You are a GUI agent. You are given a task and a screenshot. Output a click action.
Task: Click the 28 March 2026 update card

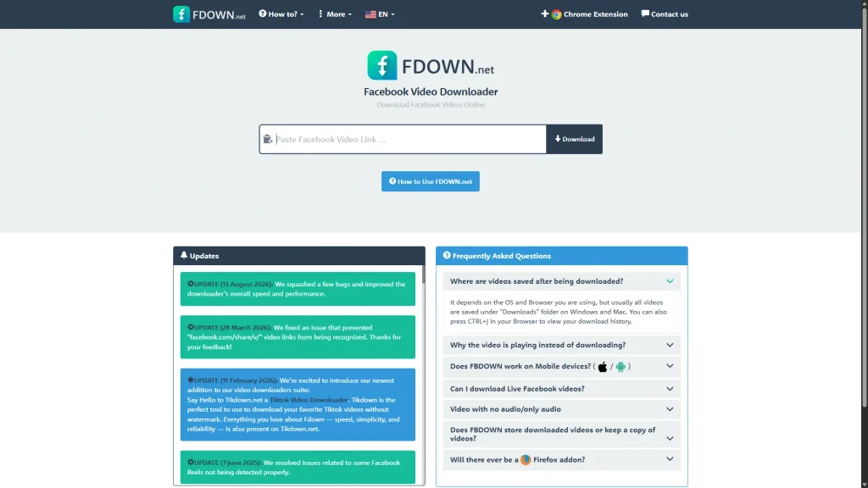pyautogui.click(x=298, y=337)
